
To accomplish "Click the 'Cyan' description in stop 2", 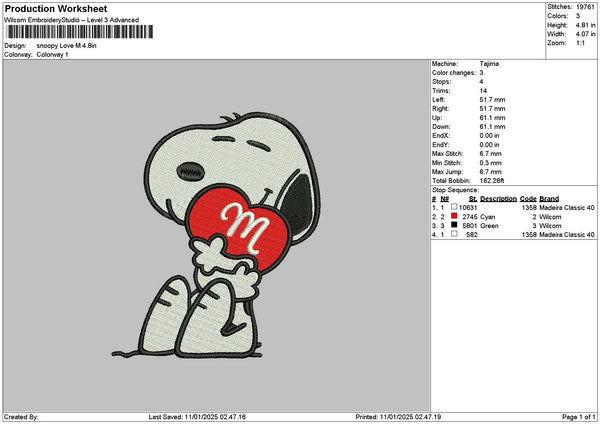I will click(488, 217).
